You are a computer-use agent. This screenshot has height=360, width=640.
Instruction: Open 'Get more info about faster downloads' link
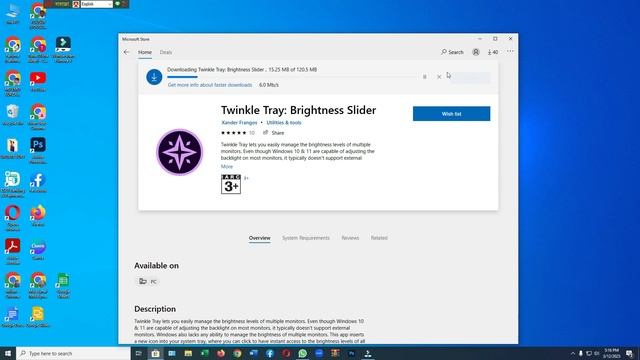[x=210, y=85]
